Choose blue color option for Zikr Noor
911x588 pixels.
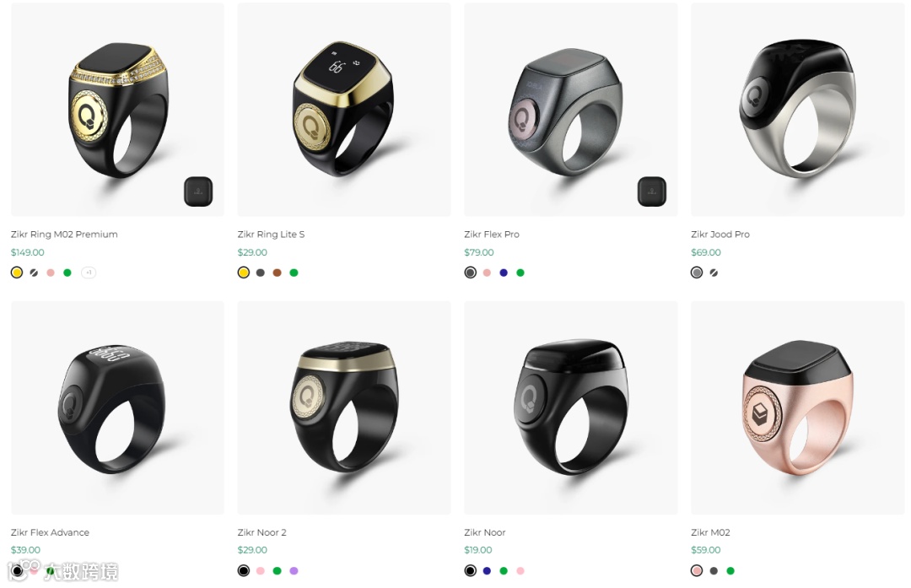coord(487,570)
